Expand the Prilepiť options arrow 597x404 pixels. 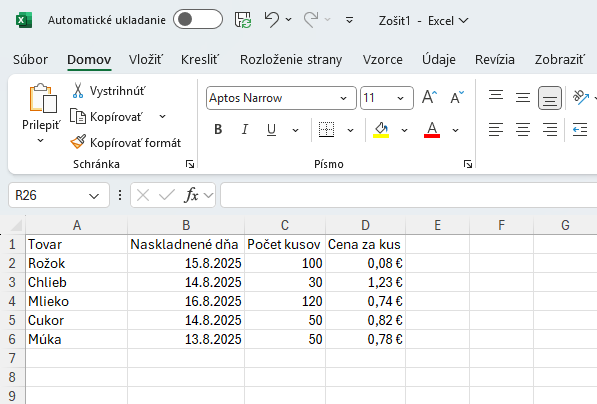40,141
